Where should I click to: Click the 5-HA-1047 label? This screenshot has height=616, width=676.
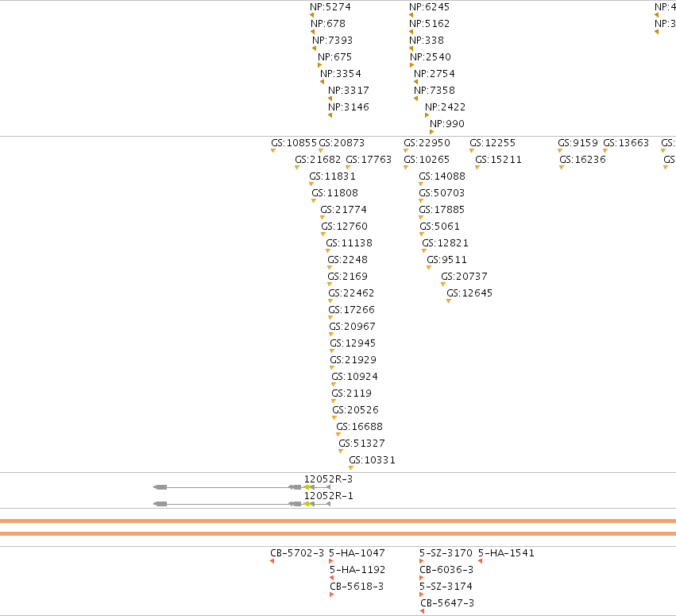357,553
